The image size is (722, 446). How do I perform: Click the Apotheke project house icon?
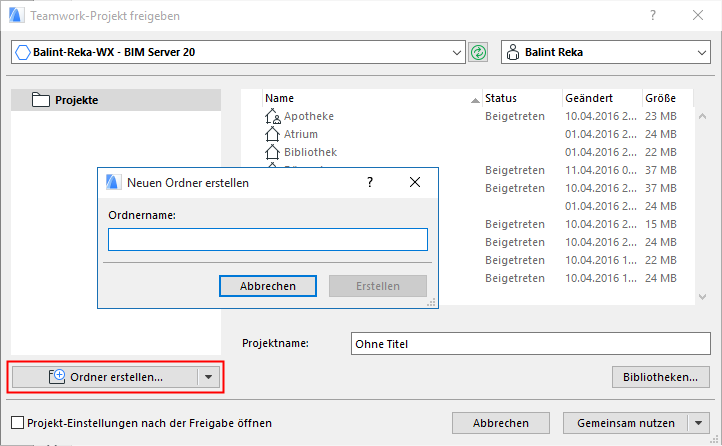pyautogui.click(x=272, y=117)
